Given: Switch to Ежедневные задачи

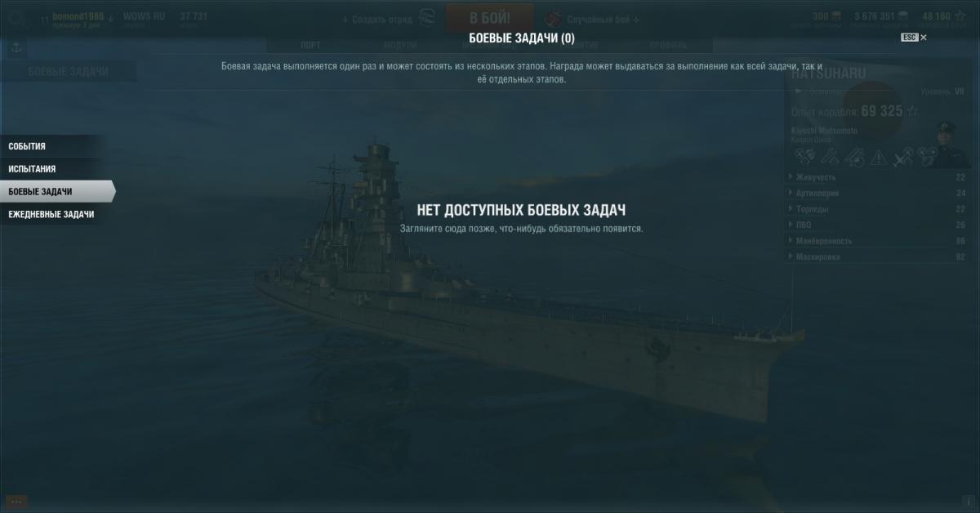Looking at the screenshot, I should click(x=53, y=214).
